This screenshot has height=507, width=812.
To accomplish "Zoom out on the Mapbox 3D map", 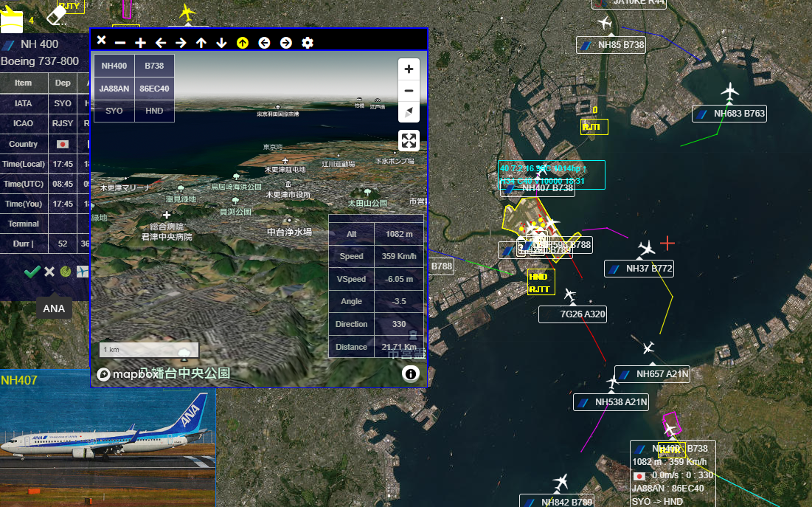I will point(409,91).
